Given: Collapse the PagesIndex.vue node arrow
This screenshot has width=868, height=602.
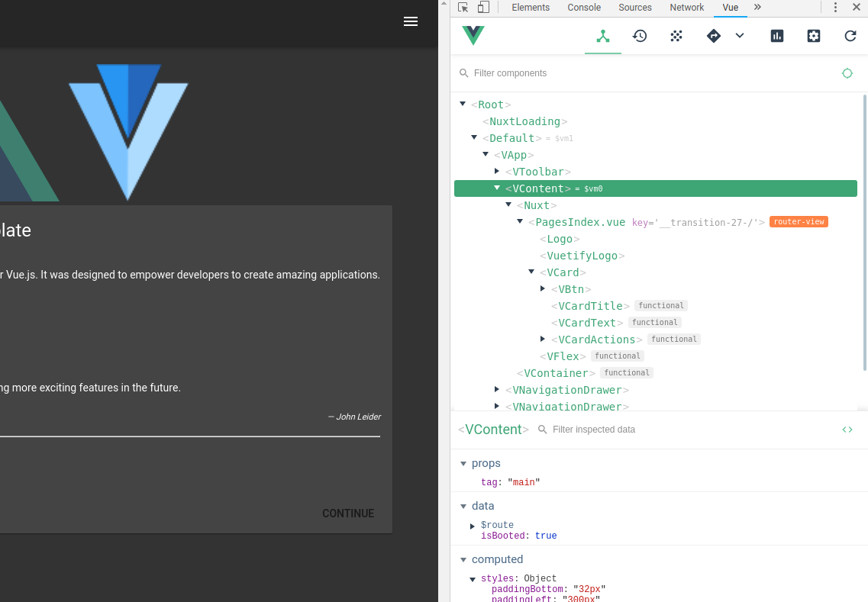Looking at the screenshot, I should click(x=520, y=221).
